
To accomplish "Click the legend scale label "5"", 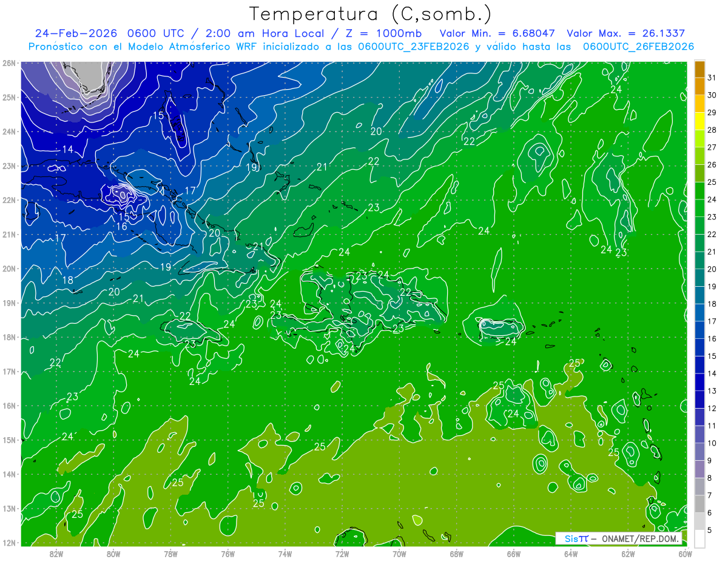I will point(710,530).
